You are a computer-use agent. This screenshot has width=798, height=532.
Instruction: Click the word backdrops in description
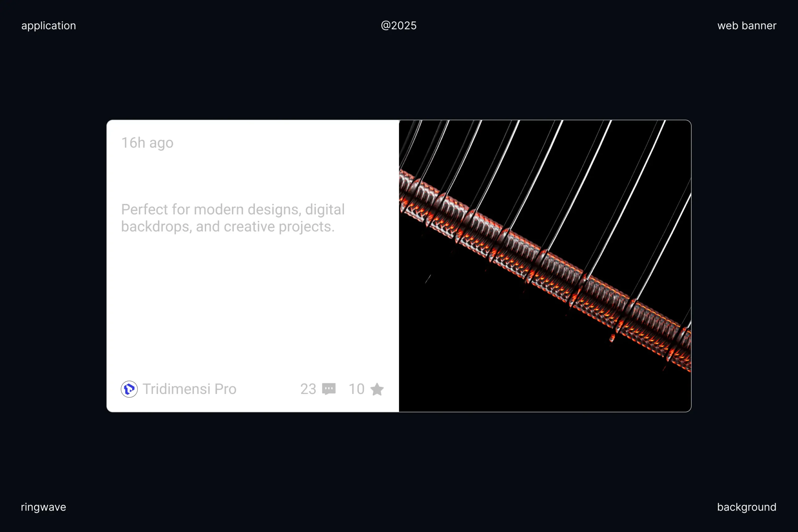tap(156, 227)
